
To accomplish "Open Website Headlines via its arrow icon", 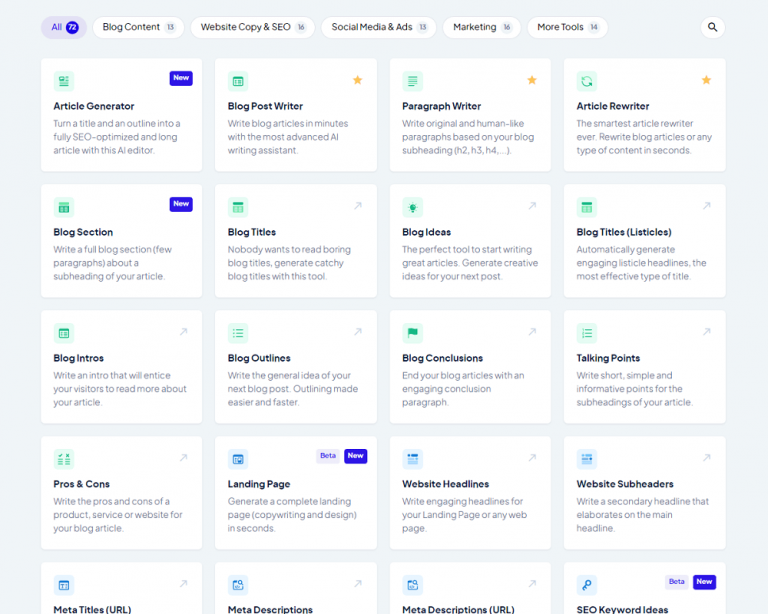I will [x=532, y=457].
